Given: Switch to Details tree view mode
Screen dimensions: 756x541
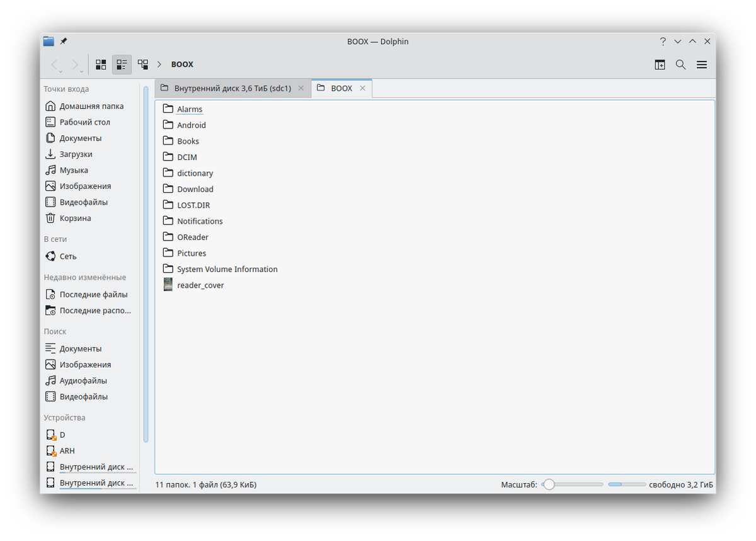Looking at the screenshot, I should [x=143, y=64].
